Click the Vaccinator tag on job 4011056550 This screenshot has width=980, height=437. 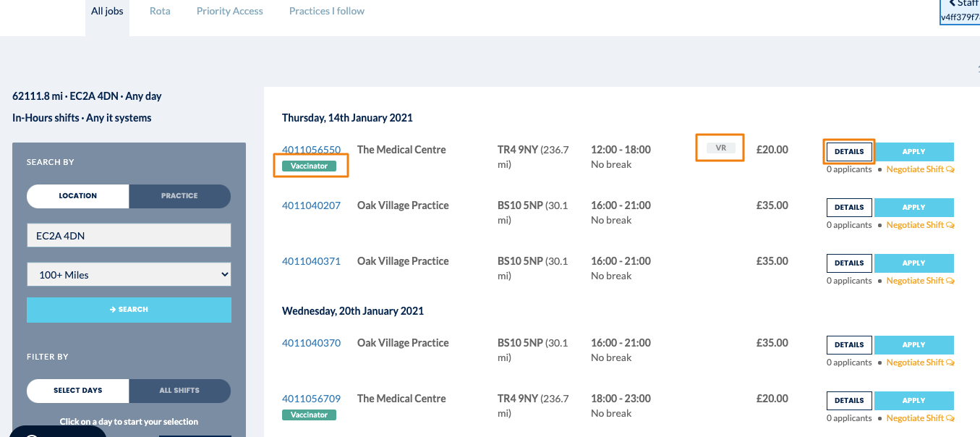click(309, 166)
